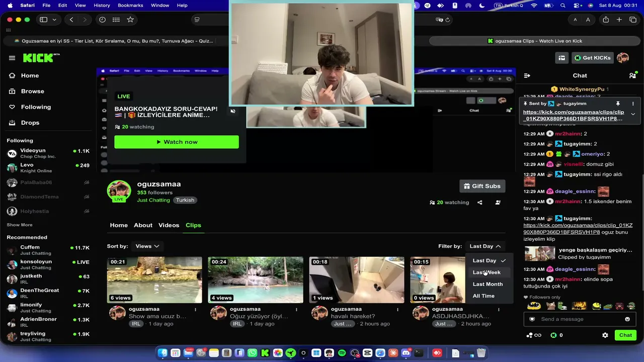The image size is (644, 362).
Task: Open the Videoyun channel in Following
Action: pyautogui.click(x=48, y=153)
